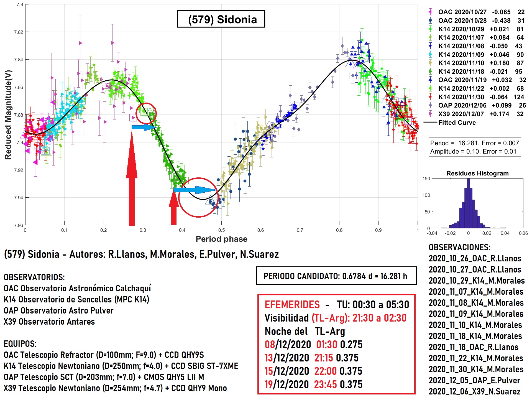The image size is (532, 400).
Task: Select 2020_12_06_X39_N.Suarez observation
Action: tap(475, 391)
